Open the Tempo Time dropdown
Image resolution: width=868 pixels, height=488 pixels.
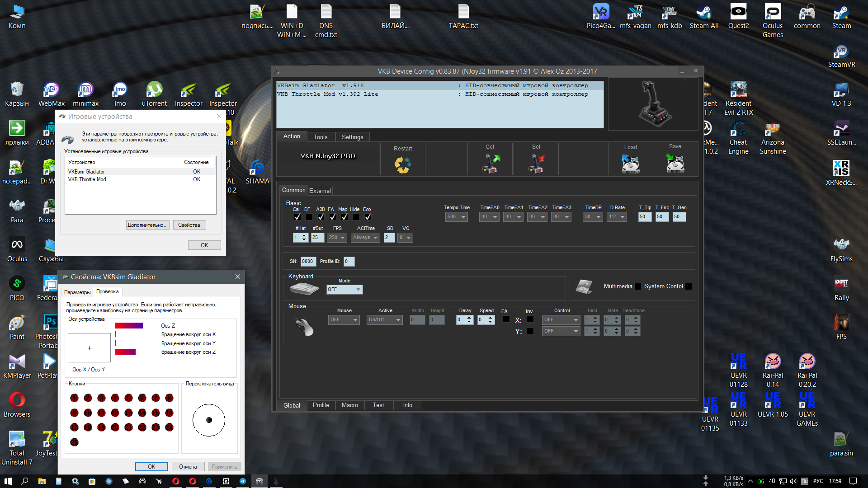pos(456,217)
